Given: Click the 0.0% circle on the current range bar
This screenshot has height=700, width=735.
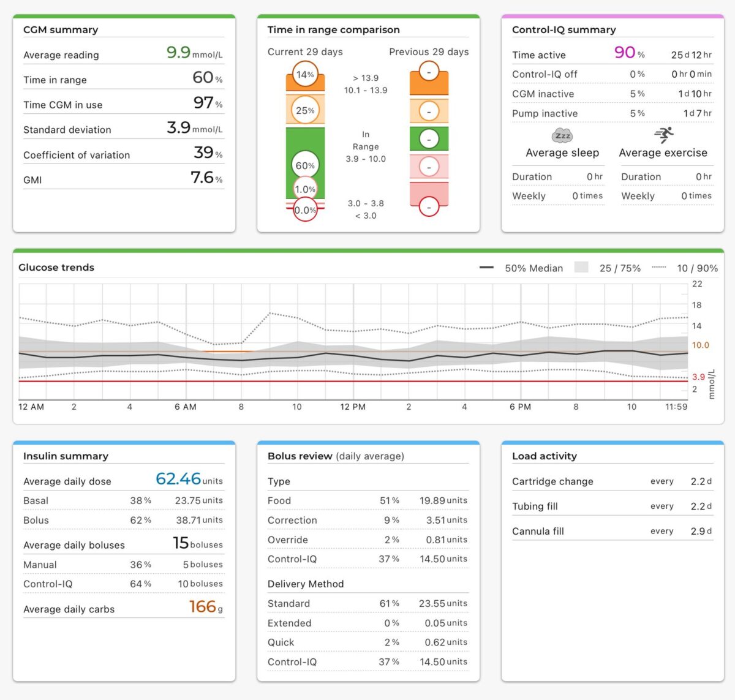Looking at the screenshot, I should (305, 210).
